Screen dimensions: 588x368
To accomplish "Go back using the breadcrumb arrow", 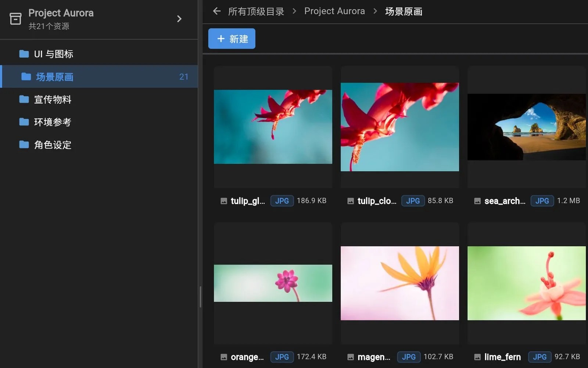I will pyautogui.click(x=217, y=11).
